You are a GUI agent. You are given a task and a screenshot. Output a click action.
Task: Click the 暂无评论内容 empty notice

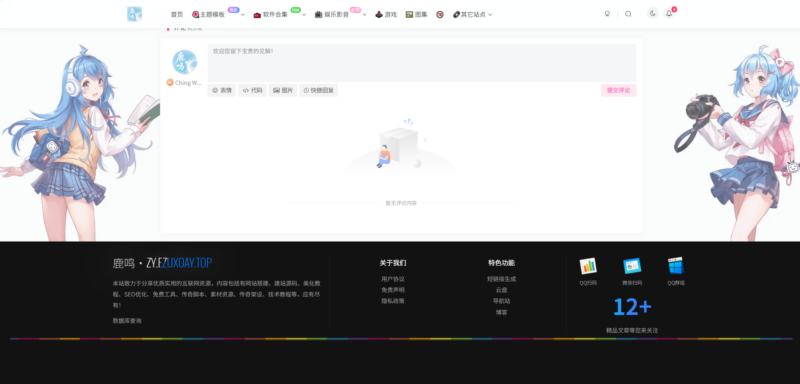point(401,203)
